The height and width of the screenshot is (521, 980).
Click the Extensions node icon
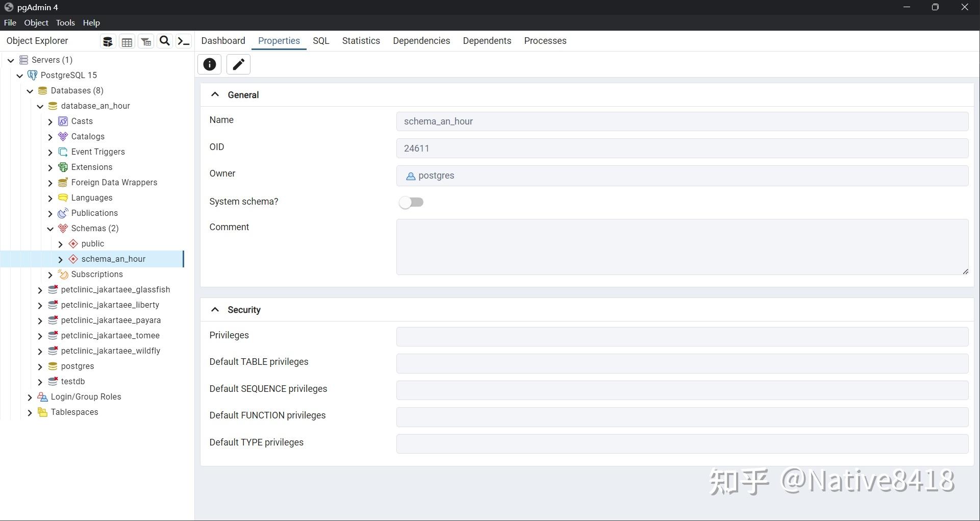pos(63,167)
